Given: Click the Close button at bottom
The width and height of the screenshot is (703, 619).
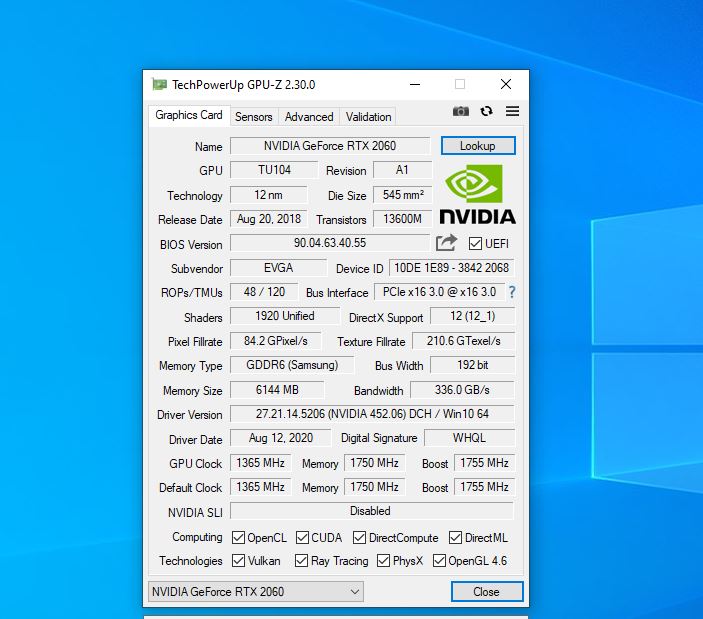Looking at the screenshot, I should pyautogui.click(x=486, y=592).
